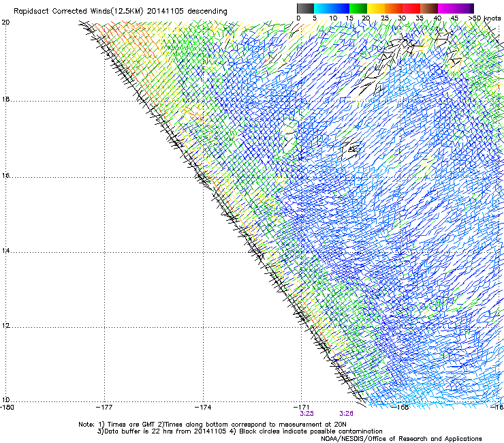
Task: Click the 'Times are GMT' note text
Action: [131, 425]
